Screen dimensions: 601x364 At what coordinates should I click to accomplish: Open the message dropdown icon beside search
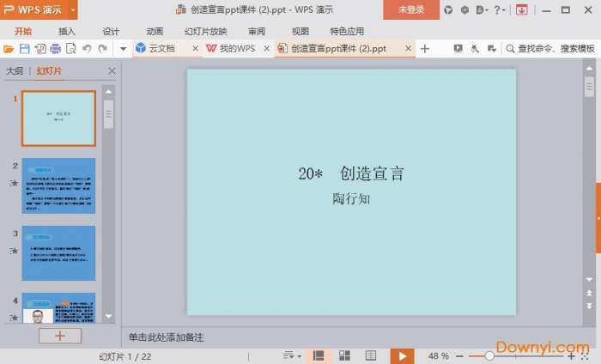[492, 49]
